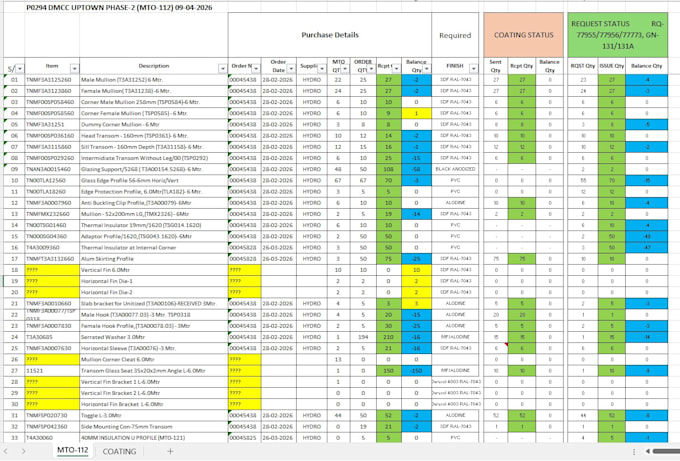
Task: Select description Vertical Fin 6.0Mtr
Action: coord(154,270)
